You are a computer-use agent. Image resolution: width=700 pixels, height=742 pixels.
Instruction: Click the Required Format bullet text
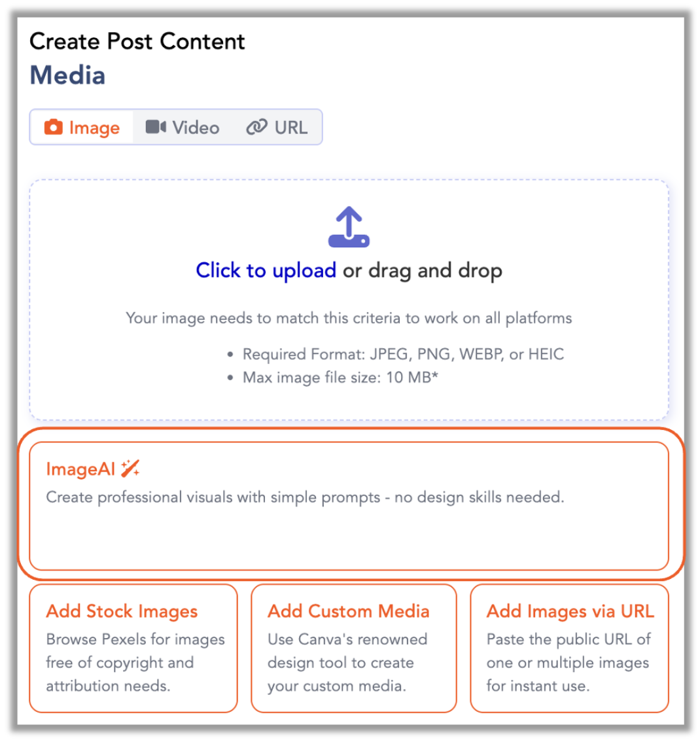click(x=403, y=355)
